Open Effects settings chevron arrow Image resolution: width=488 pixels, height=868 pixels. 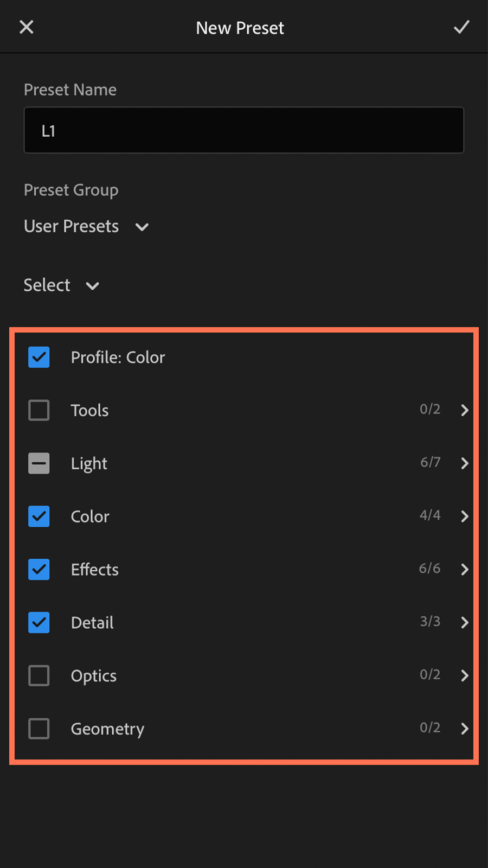(x=465, y=569)
